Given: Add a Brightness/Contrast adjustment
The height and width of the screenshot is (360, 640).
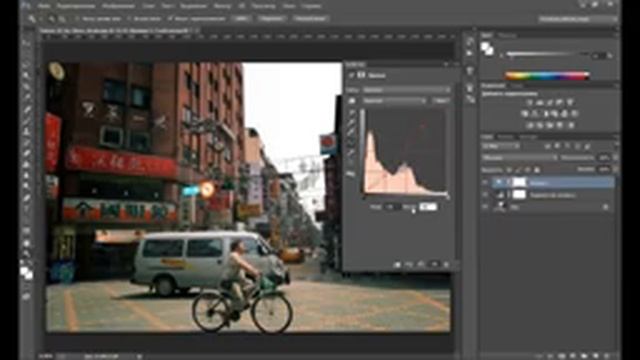Looking at the screenshot, I should [529, 102].
